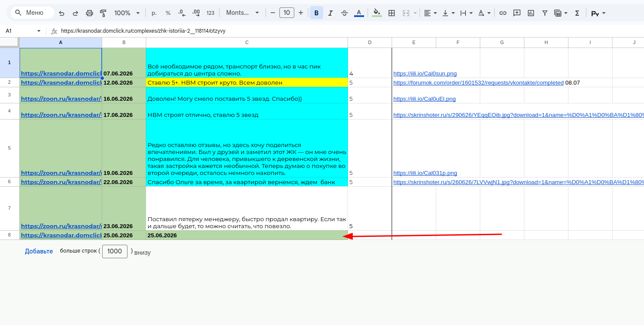
Task: Insert a link using the toolbar
Action: (503, 13)
